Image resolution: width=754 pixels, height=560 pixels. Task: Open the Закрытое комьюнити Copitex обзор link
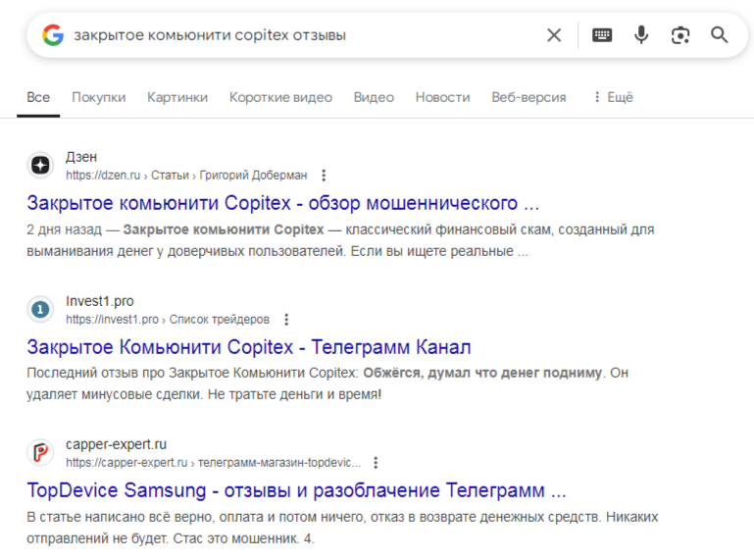point(283,204)
